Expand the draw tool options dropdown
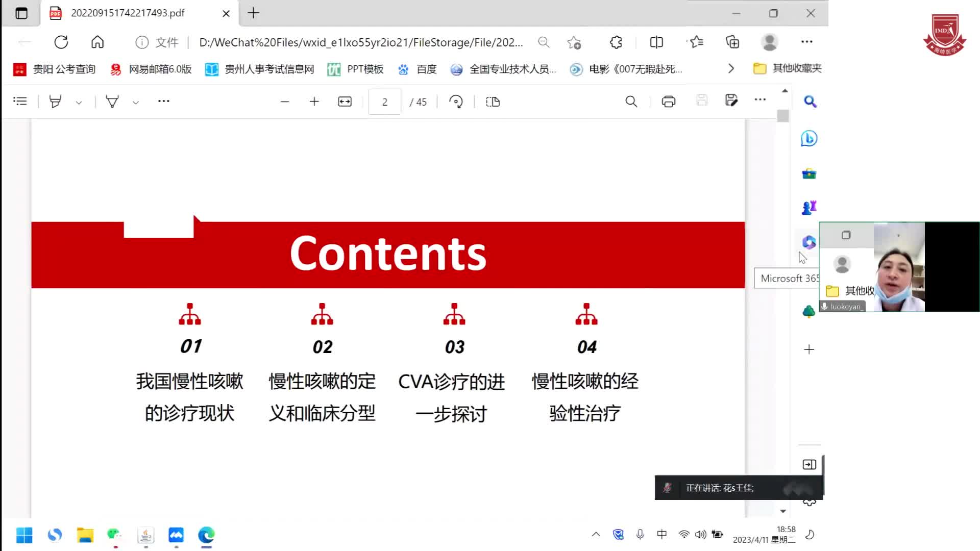Screen dimensions: 980x551 (x=135, y=102)
